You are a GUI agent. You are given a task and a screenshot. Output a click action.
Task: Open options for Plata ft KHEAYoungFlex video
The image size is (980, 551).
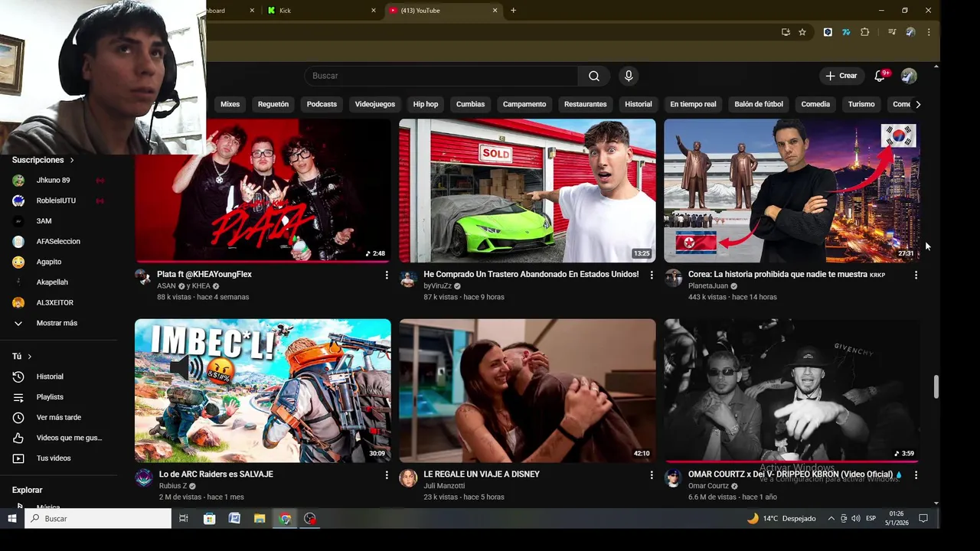387,275
